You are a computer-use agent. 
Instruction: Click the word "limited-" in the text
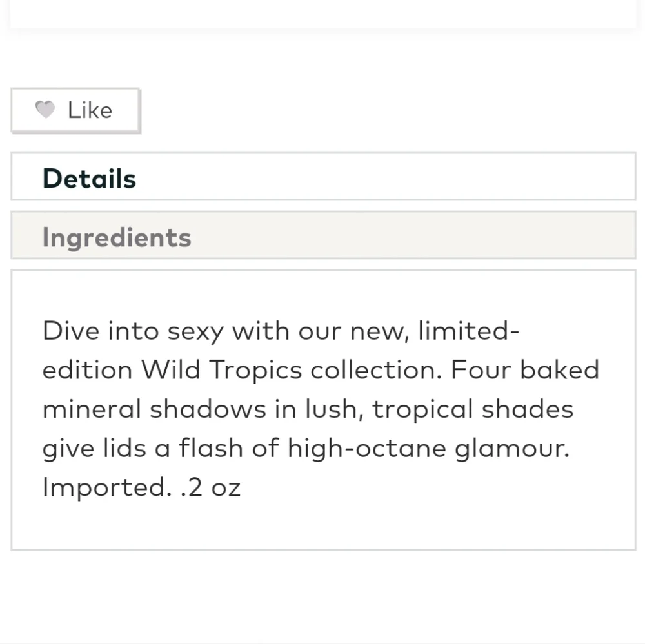point(469,331)
